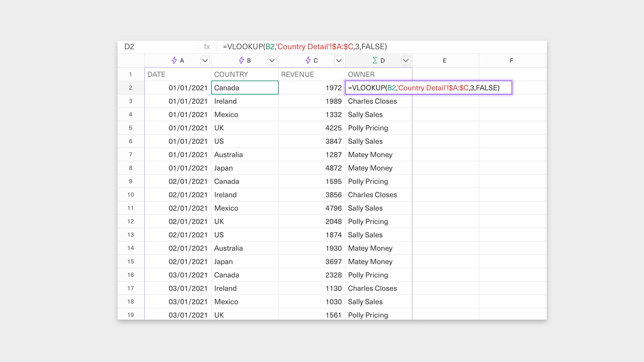
Task: Click the fx function icon in formula bar
Action: [207, 47]
